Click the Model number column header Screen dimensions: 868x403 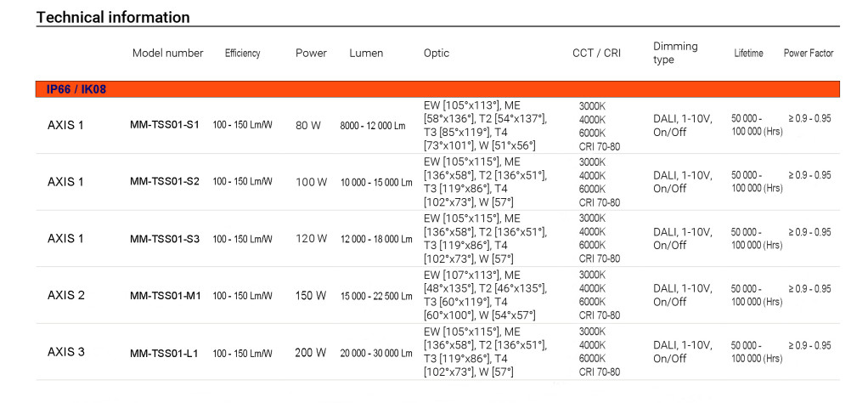(167, 53)
